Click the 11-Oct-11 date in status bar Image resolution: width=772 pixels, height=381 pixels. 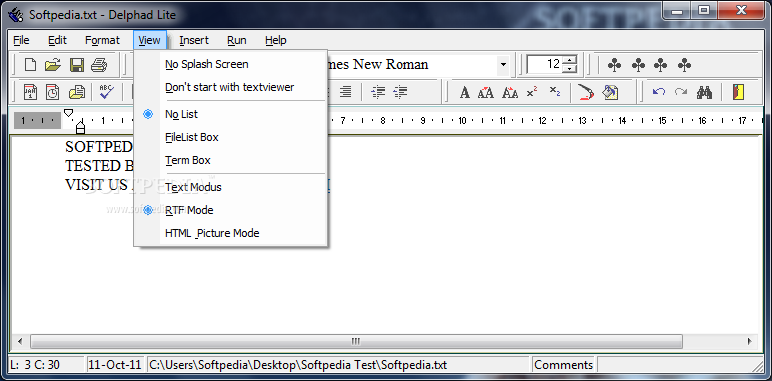115,365
